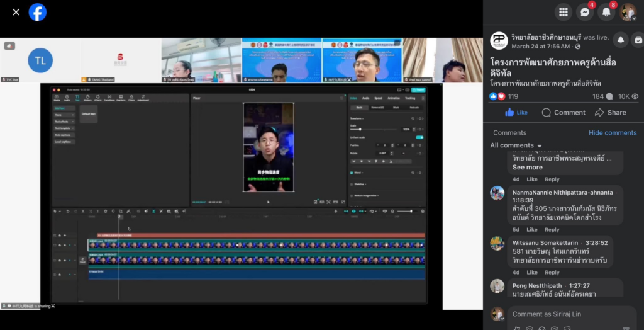Viewport: 644px width, 330px height.
Task: Like the live video post
Action: (x=516, y=113)
